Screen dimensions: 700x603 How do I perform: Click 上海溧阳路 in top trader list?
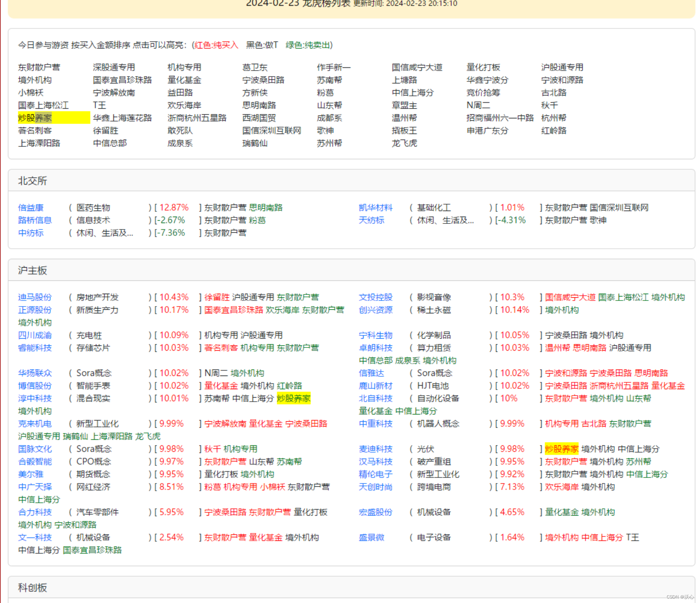pyautogui.click(x=39, y=143)
